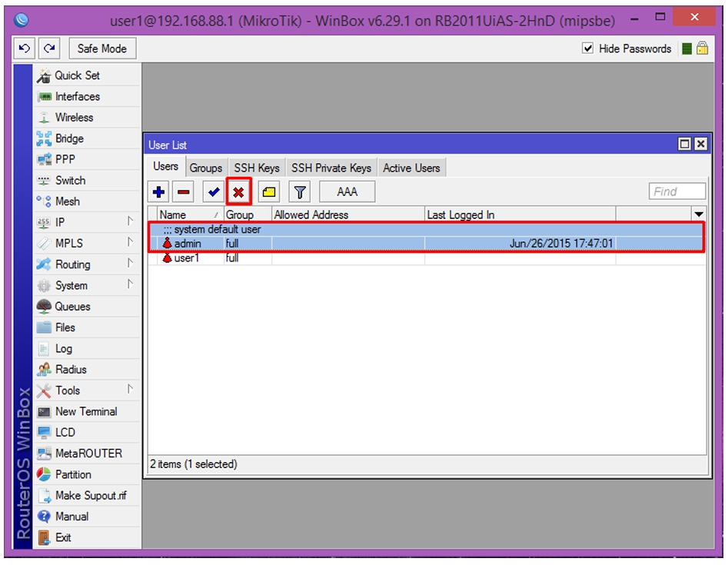Enable selected user with blue checkmark
The height and width of the screenshot is (565, 728).
point(214,191)
